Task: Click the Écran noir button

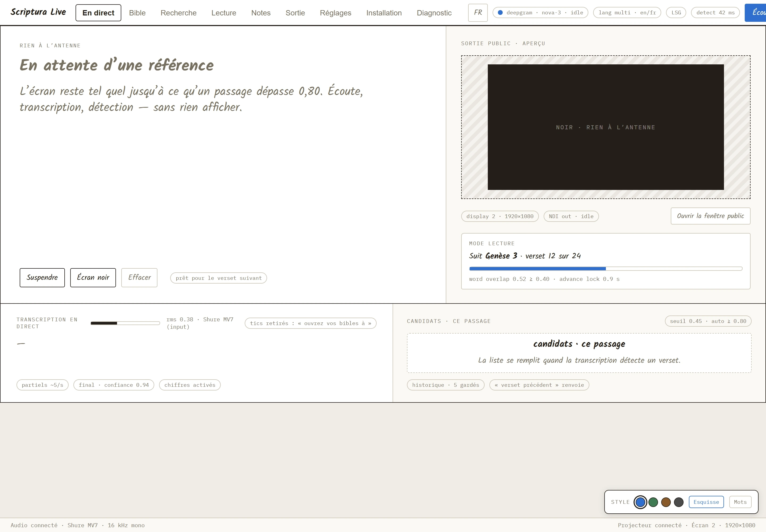Action: [x=93, y=277]
